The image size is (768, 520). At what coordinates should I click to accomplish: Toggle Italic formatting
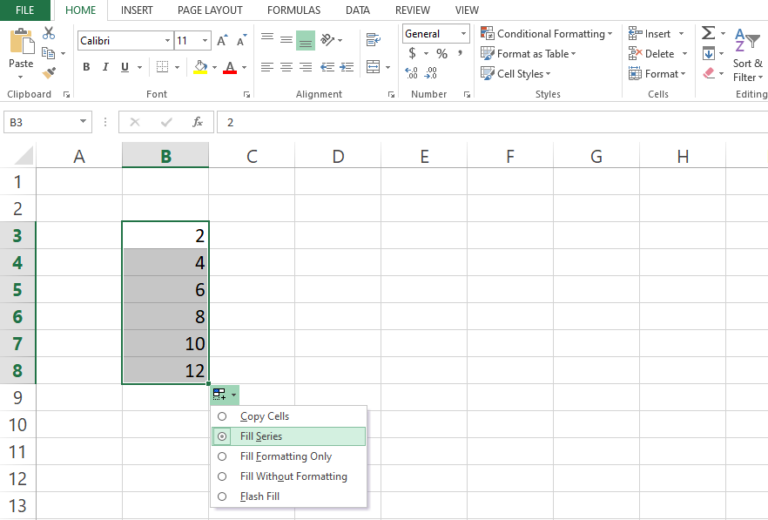(x=105, y=67)
